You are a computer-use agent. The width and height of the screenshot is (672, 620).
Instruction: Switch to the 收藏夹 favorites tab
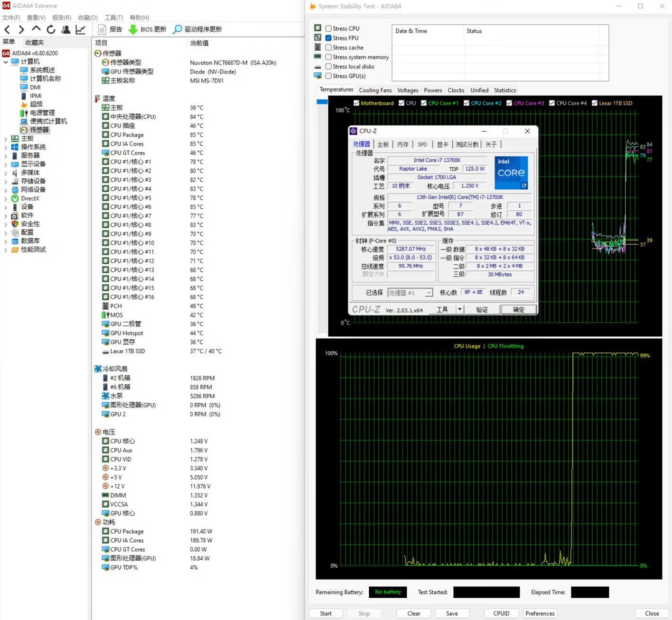(35, 42)
